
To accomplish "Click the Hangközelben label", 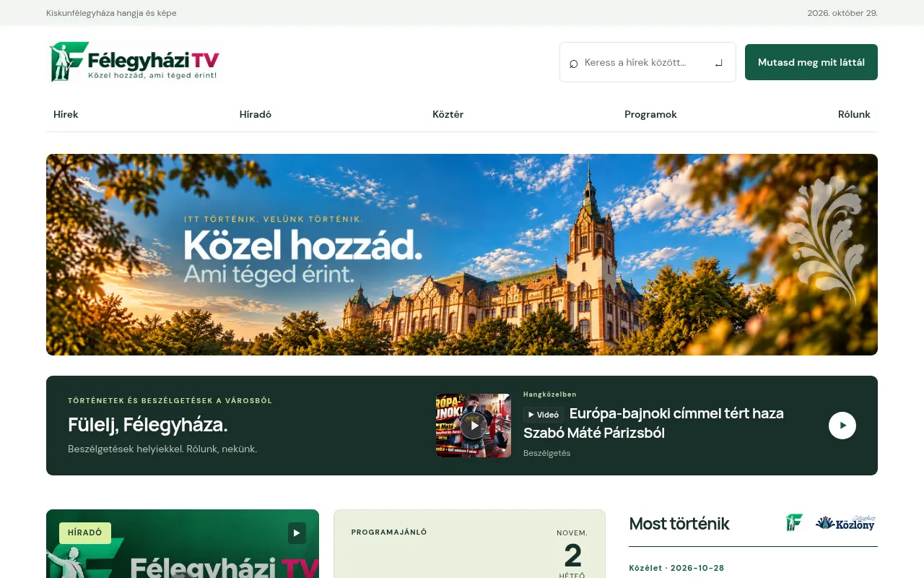I will [550, 394].
